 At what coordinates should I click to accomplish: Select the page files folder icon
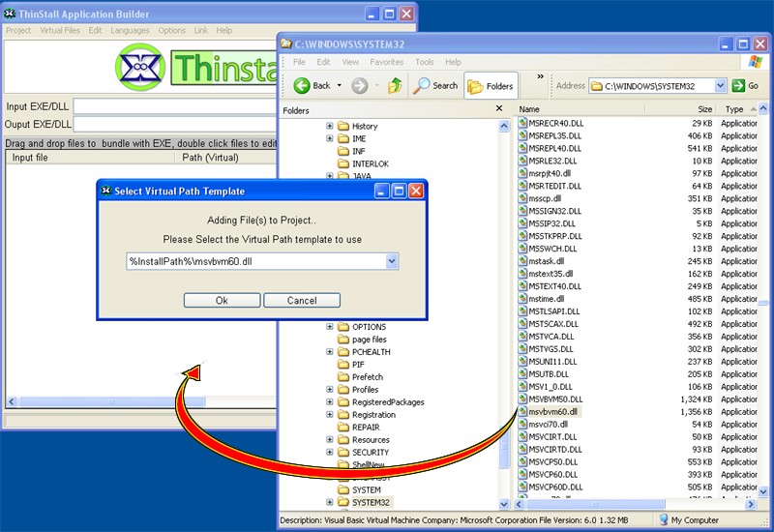[x=343, y=340]
